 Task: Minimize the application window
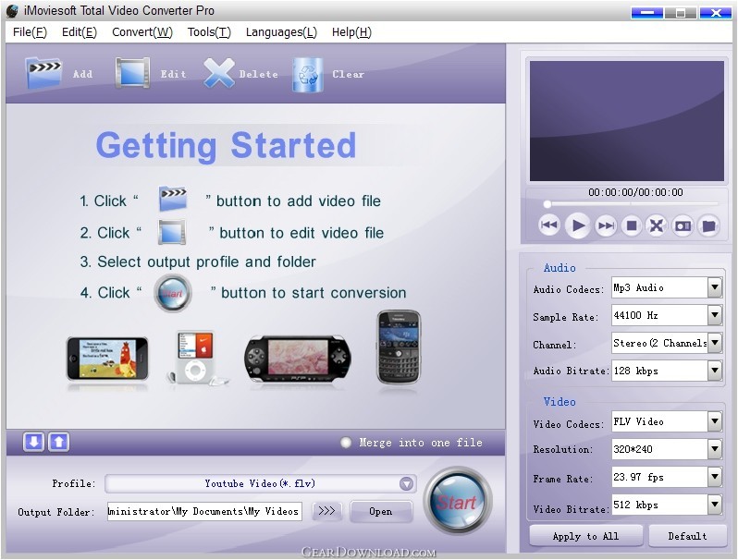(x=647, y=12)
